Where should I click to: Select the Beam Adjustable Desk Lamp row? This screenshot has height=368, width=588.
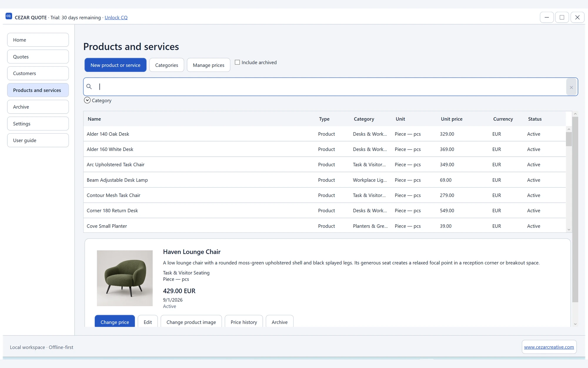325,180
